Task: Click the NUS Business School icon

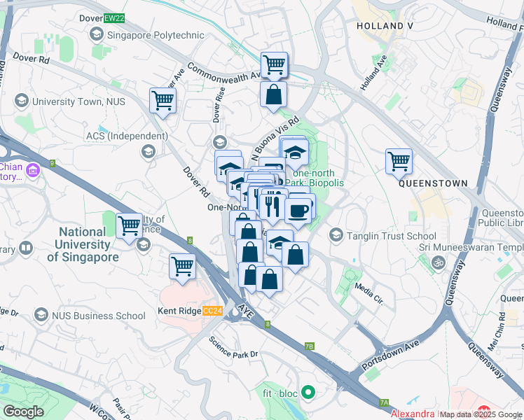Action: pos(41,315)
